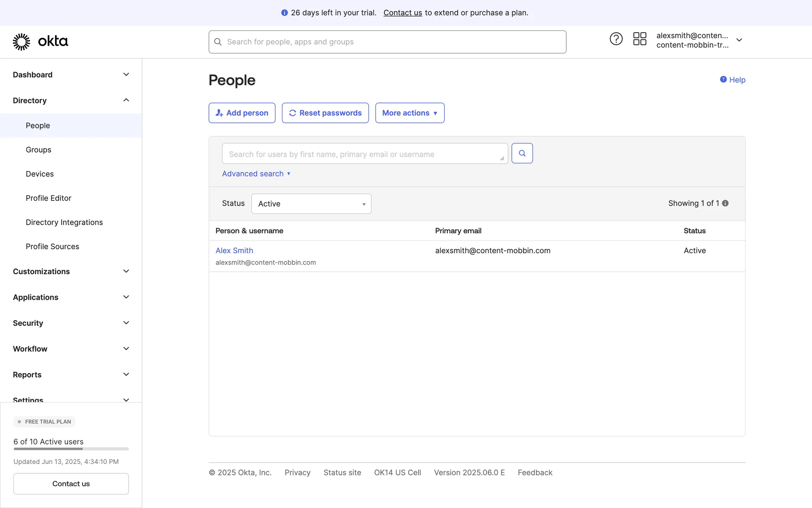Click the trial banner info icon

[x=284, y=13]
